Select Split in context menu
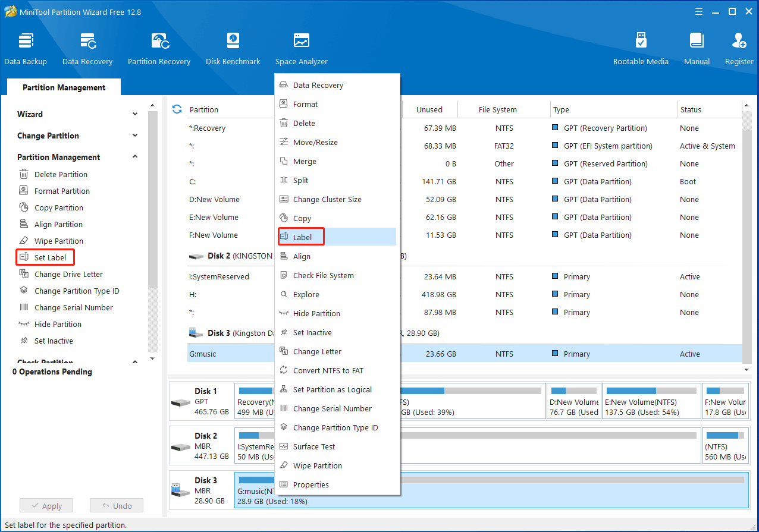The height and width of the screenshot is (532, 759). (x=337, y=180)
